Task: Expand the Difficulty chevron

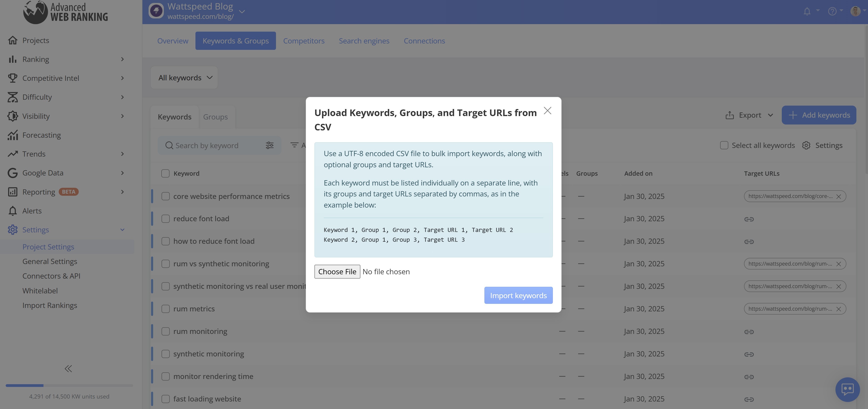Action: pyautogui.click(x=122, y=97)
